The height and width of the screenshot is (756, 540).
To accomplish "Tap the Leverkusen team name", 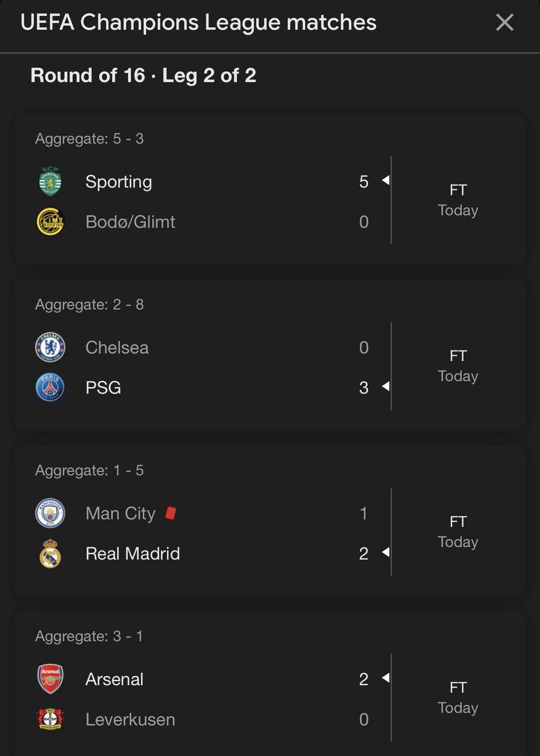I will [130, 720].
